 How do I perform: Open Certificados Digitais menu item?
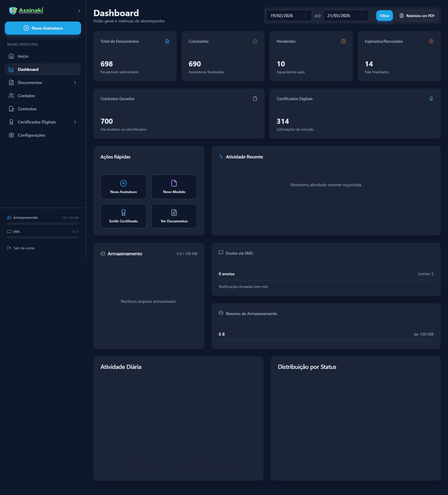(43, 122)
